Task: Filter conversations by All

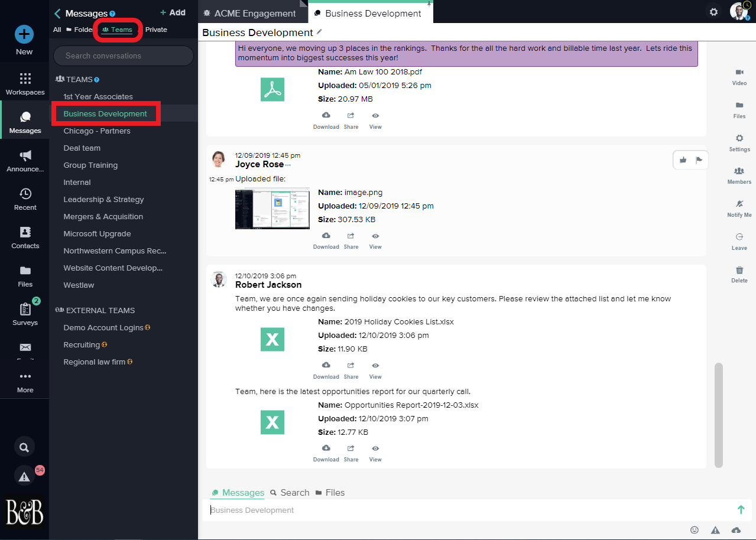Action: tap(57, 30)
